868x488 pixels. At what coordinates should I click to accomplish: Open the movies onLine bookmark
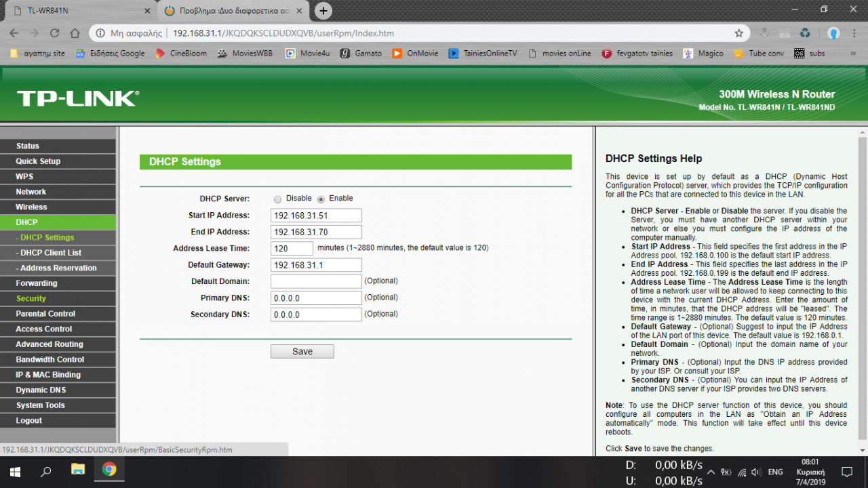tap(559, 53)
